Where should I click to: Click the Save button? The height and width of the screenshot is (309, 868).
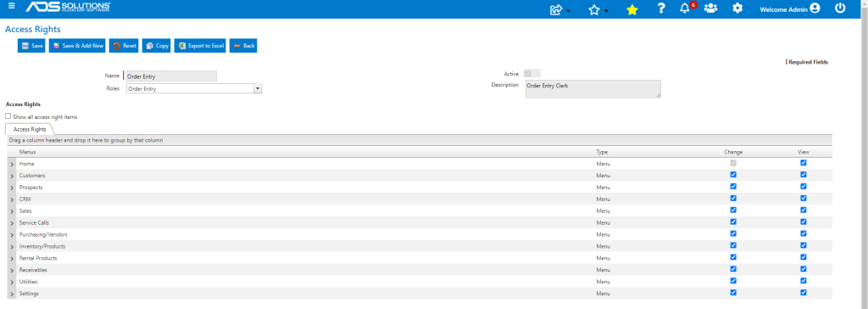(31, 46)
